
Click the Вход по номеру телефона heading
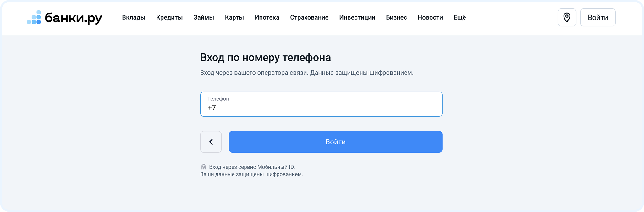coord(265,58)
